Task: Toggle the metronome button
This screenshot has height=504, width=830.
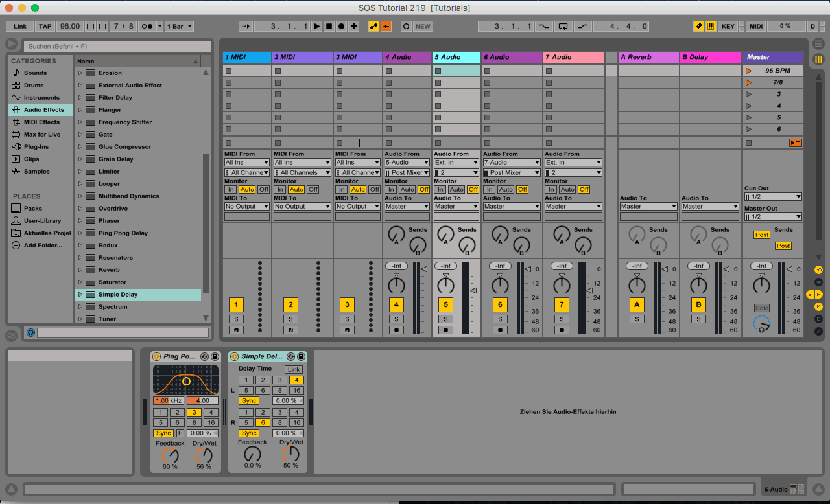Action: pos(146,27)
